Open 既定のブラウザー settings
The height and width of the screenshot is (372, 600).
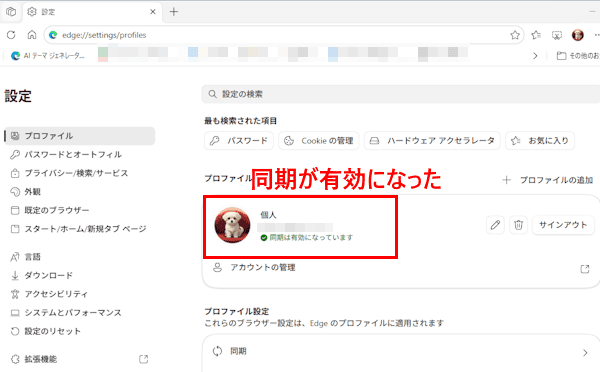coord(80,210)
